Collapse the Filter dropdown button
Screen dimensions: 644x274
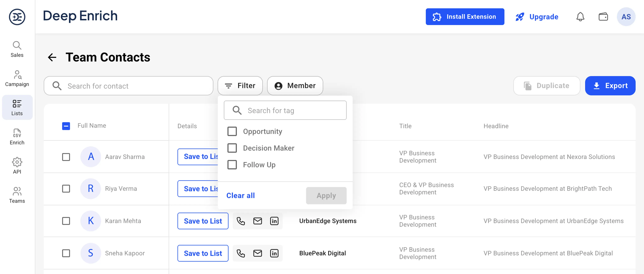tap(240, 86)
